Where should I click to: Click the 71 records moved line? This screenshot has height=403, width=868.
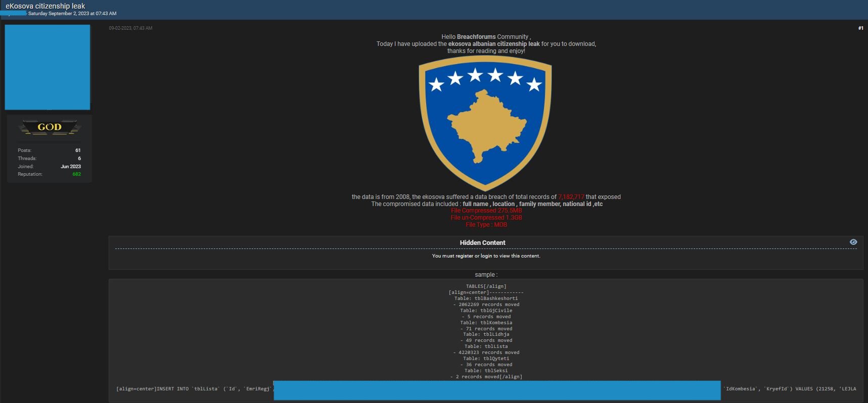click(x=486, y=329)
